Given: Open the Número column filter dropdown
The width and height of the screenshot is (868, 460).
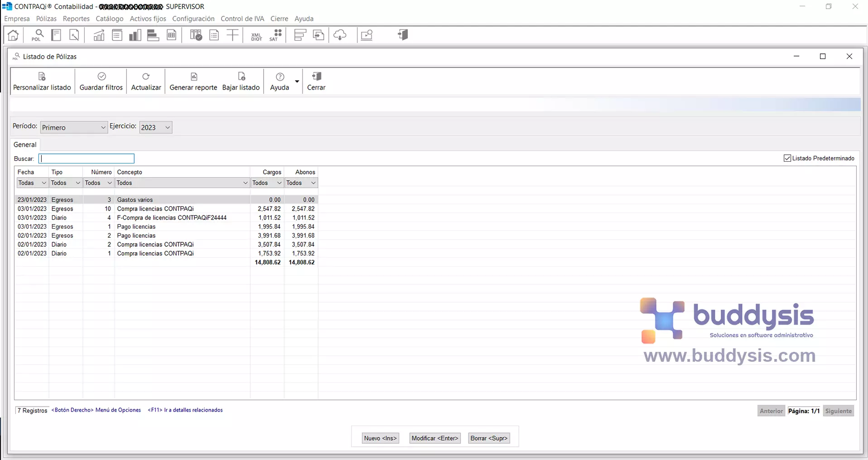Looking at the screenshot, I should (98, 183).
